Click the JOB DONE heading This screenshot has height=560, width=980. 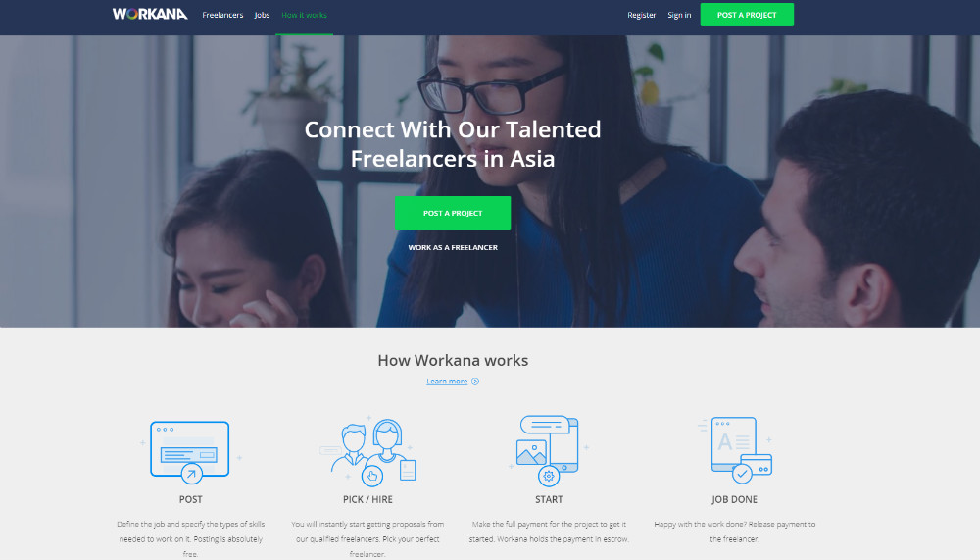coord(734,499)
